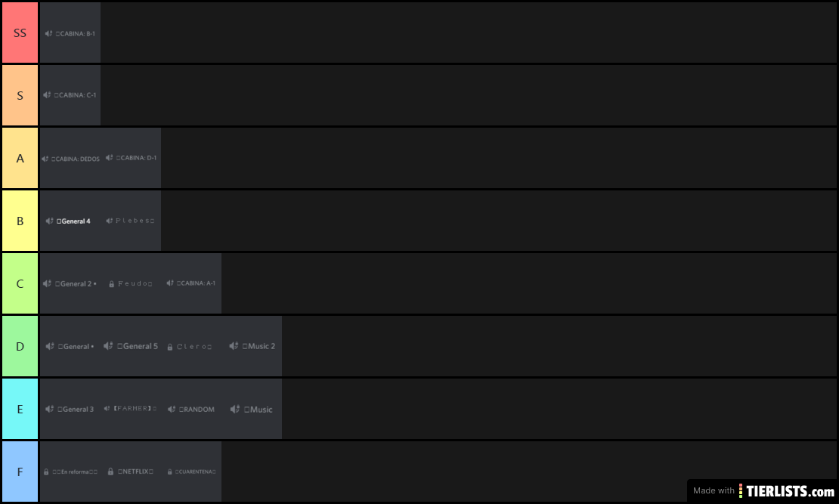Click the speaker icon beside CABINA: C-1
This screenshot has height=504, width=839.
[x=47, y=95]
